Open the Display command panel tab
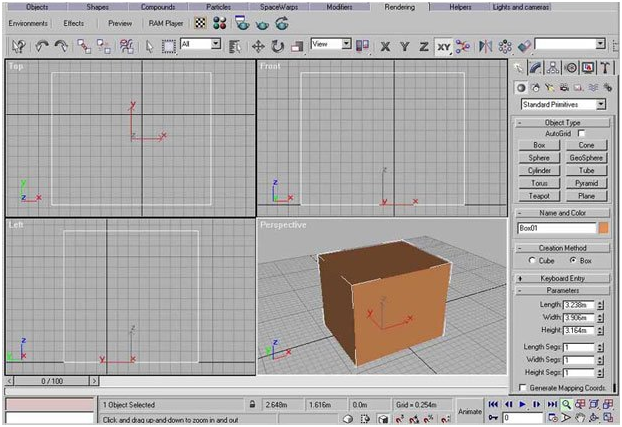This screenshot has width=622, height=427. pyautogui.click(x=588, y=67)
